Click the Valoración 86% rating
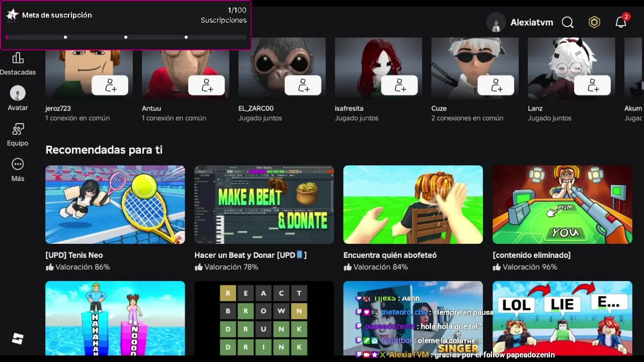Viewport: 644px width, 362px height. (x=77, y=267)
